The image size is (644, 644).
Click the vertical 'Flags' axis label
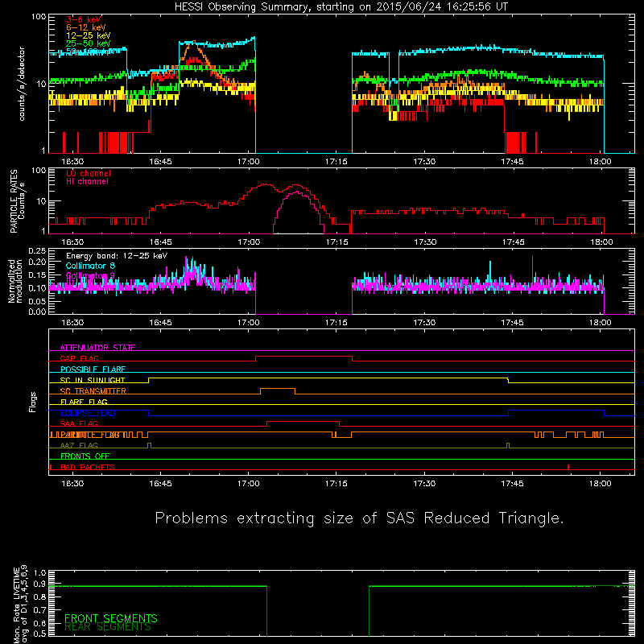click(32, 402)
